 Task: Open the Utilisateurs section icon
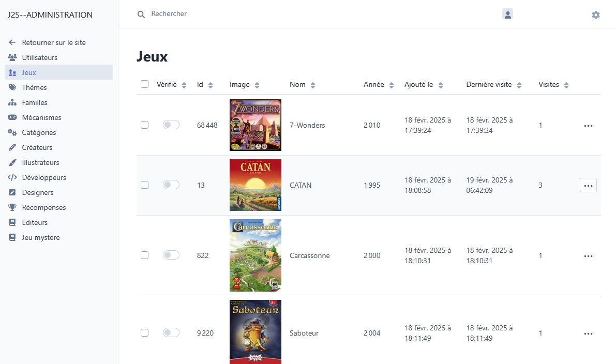[12, 57]
